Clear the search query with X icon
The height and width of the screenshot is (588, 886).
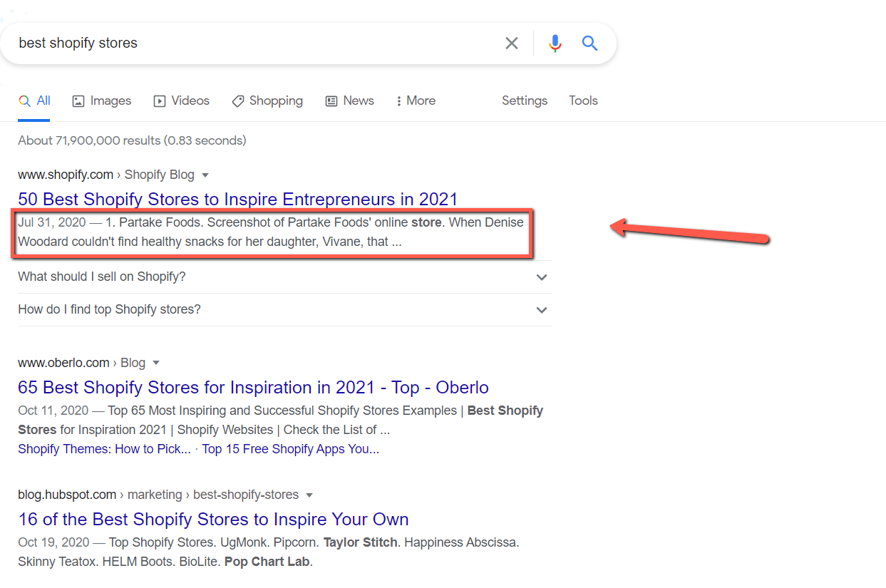(511, 43)
